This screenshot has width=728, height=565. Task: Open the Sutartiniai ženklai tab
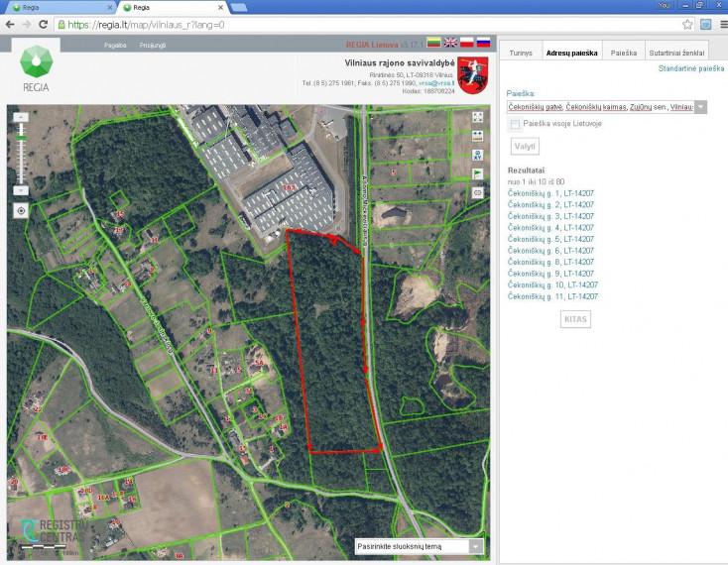coord(676,53)
